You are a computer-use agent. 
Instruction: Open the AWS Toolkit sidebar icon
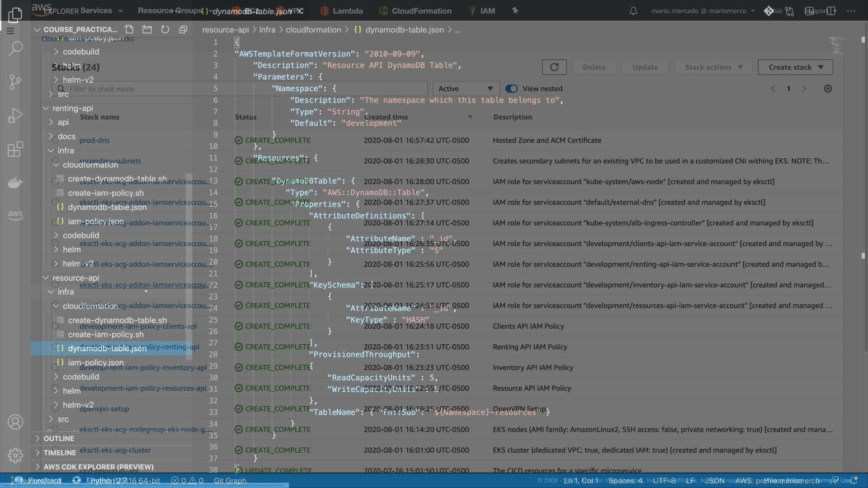tap(15, 214)
